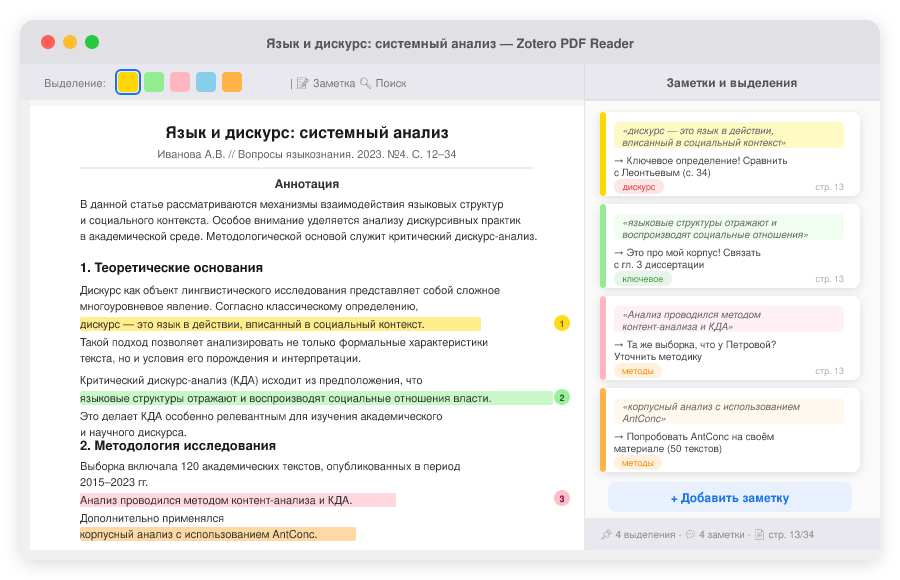Click pink annotation marker 3

click(562, 498)
